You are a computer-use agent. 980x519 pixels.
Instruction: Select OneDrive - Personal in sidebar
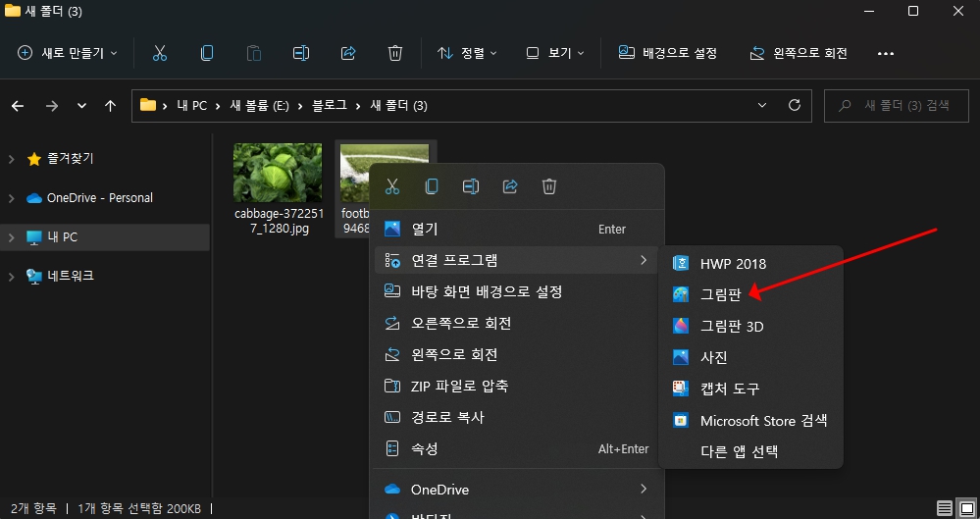[x=99, y=197]
